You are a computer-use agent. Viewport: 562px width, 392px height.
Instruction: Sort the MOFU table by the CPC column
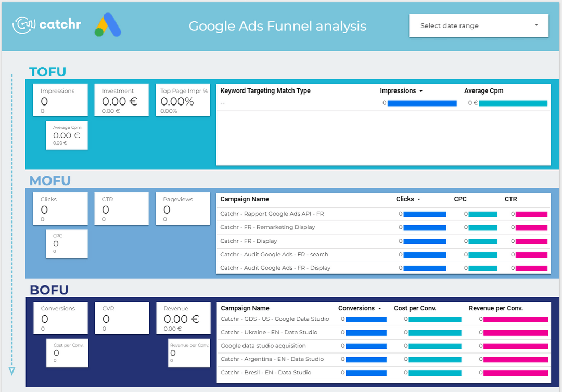point(460,199)
